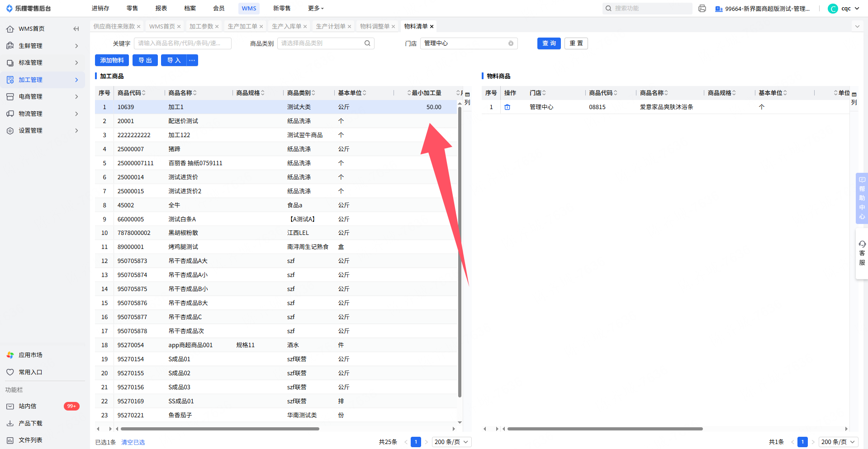868x449 pixels.
Task: Click the 加工商品 horizontal scrollbar
Action: [220, 429]
